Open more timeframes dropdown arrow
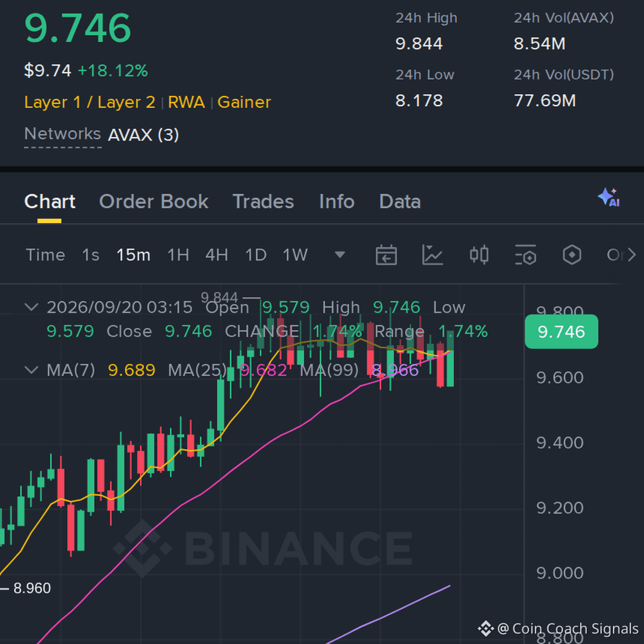Viewport: 644px width, 644px height. click(340, 255)
